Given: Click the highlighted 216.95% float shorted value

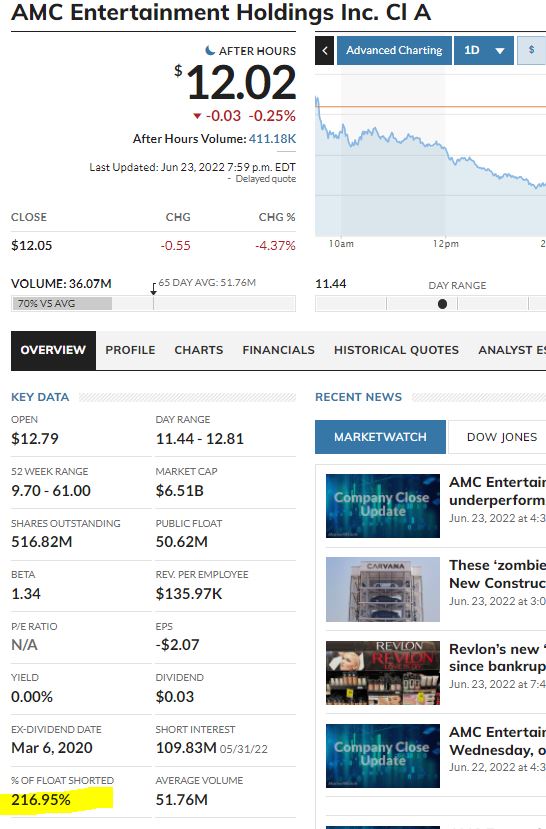Looking at the screenshot, I should [41, 799].
